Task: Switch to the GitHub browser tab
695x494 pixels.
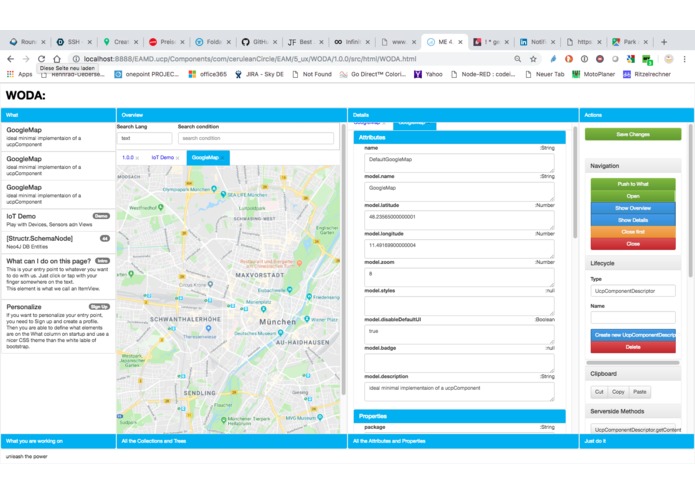Action: [260, 42]
